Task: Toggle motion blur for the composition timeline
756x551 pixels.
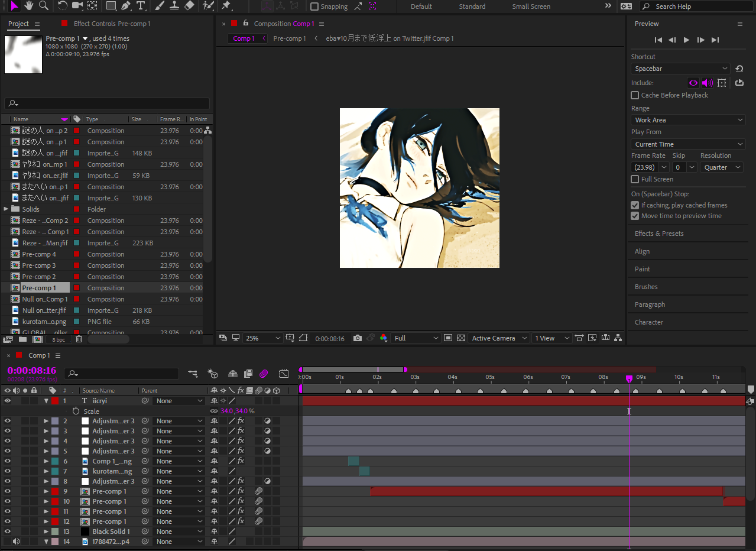Action: tap(264, 374)
